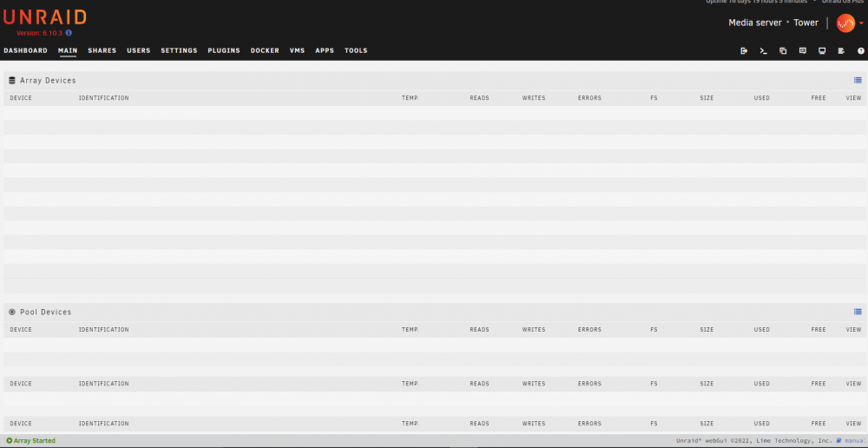This screenshot has width=868, height=448.
Task: Click the disk icon beside Pool Devices
Action: [x=12, y=313]
